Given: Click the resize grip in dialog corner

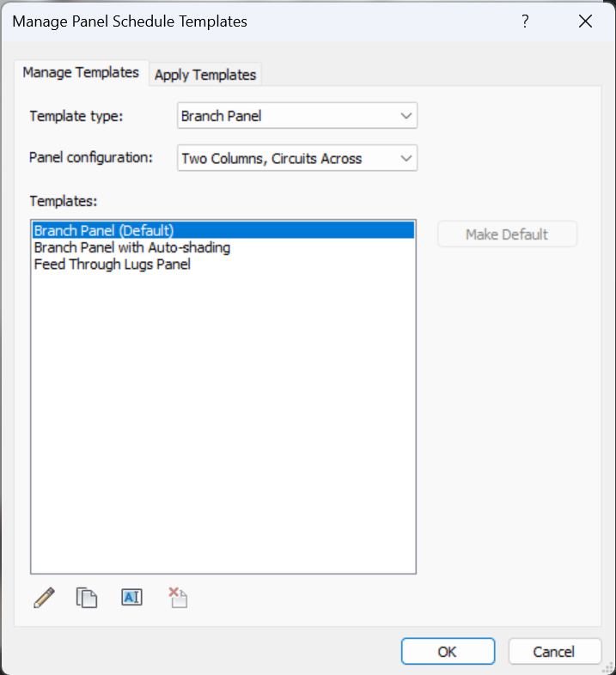Looking at the screenshot, I should [x=607, y=667].
